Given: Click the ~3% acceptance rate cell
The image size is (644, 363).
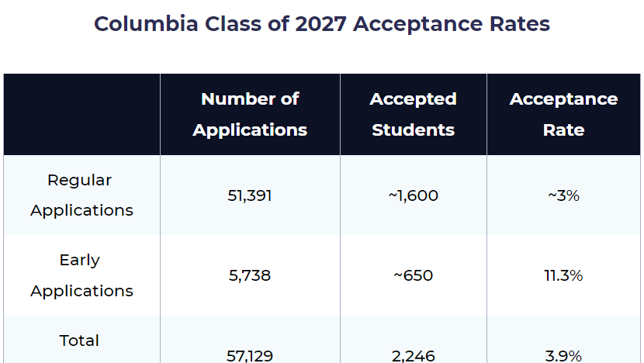Looking at the screenshot, I should [x=563, y=195].
